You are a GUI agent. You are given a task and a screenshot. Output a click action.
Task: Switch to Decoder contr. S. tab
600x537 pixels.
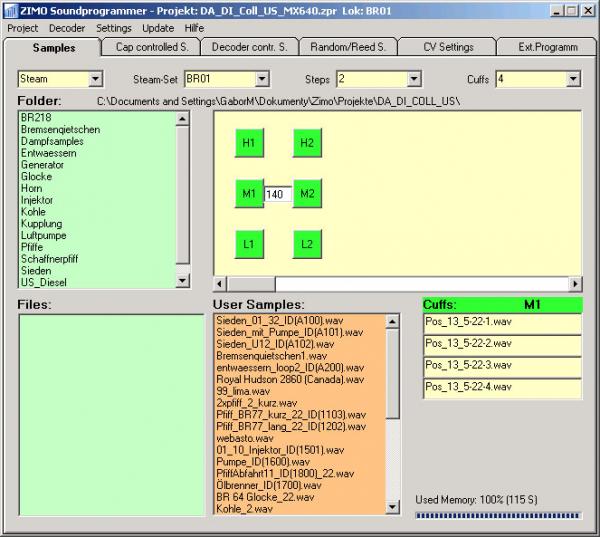pos(249,47)
